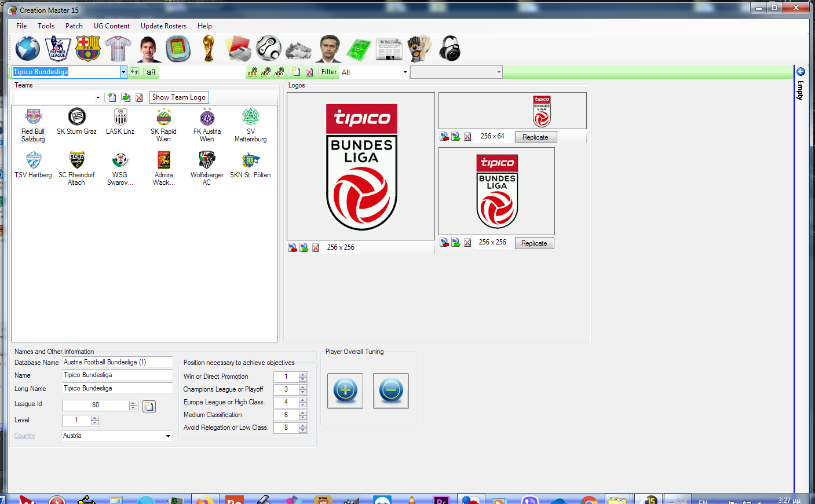Increase Win or Direct Promotion position
The width and height of the screenshot is (815, 504).
pyautogui.click(x=303, y=374)
